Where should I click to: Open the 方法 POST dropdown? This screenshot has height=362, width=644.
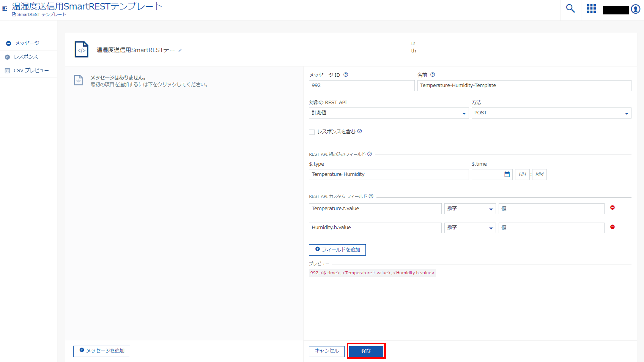(551, 113)
